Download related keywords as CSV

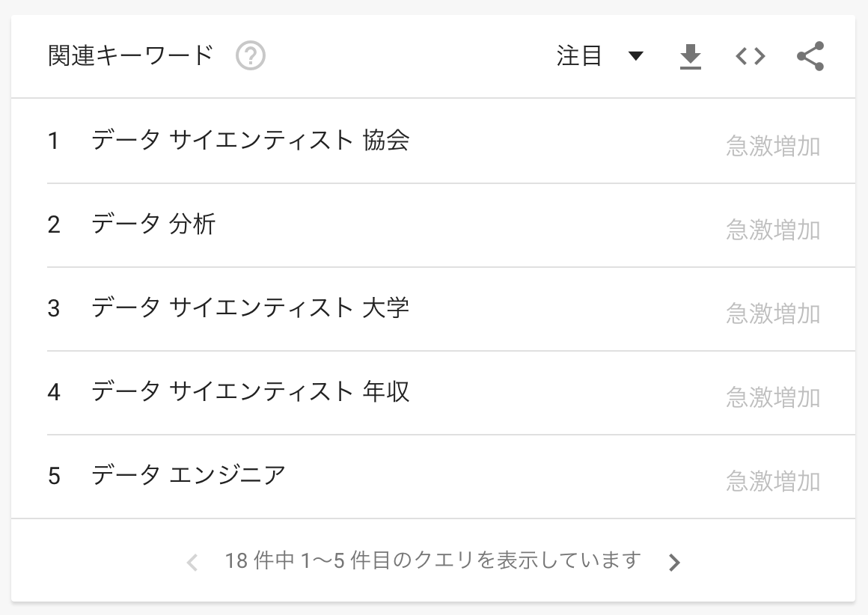tap(690, 57)
